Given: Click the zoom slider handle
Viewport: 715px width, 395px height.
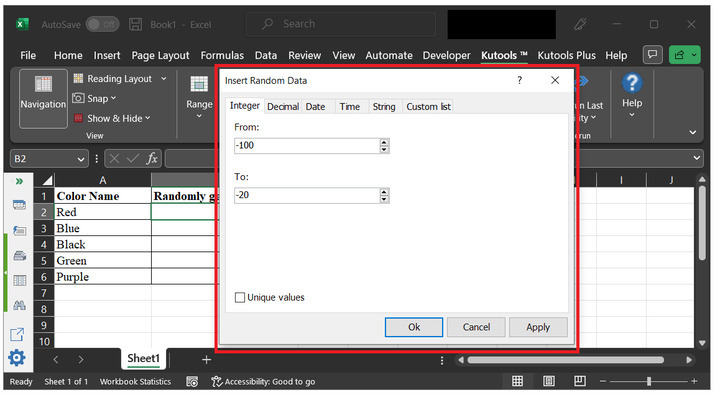Looking at the screenshot, I should tap(648, 381).
